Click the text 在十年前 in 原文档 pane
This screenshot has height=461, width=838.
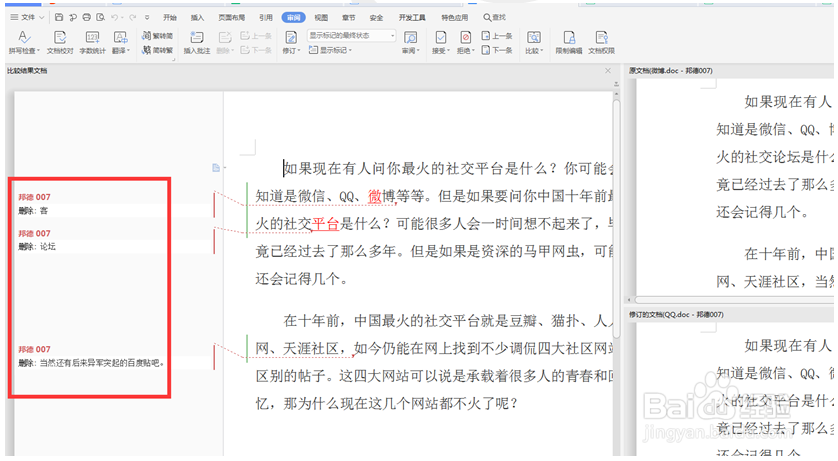772,254
